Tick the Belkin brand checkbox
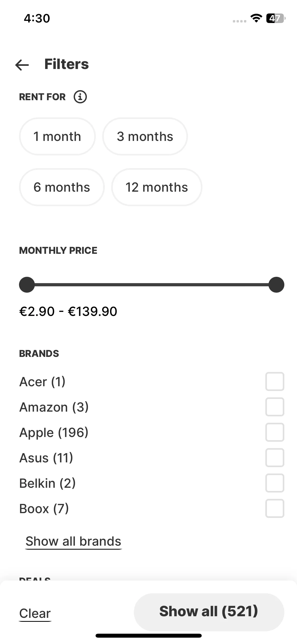The width and height of the screenshot is (297, 644). (275, 483)
